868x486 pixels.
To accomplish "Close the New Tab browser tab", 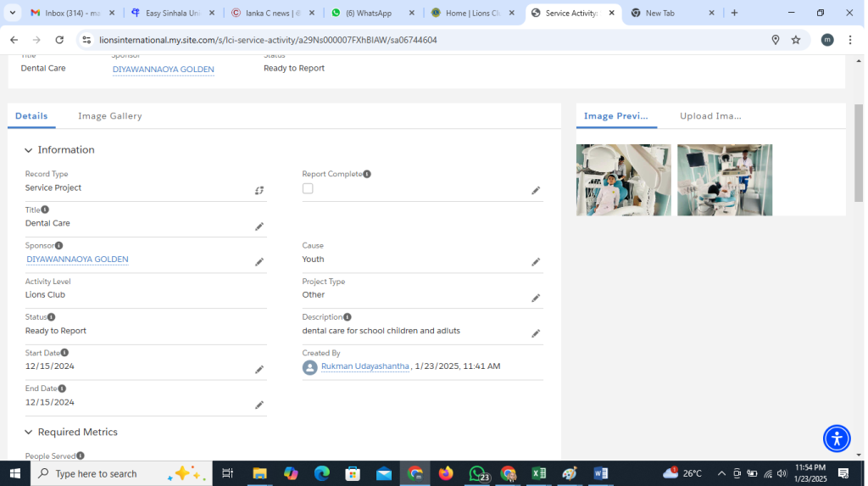I will (711, 13).
